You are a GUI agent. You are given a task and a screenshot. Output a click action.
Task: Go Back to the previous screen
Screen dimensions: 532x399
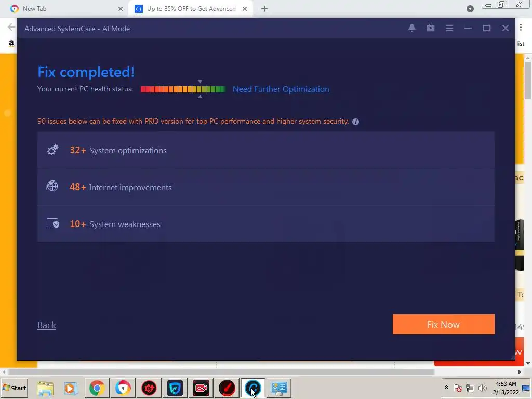point(47,325)
